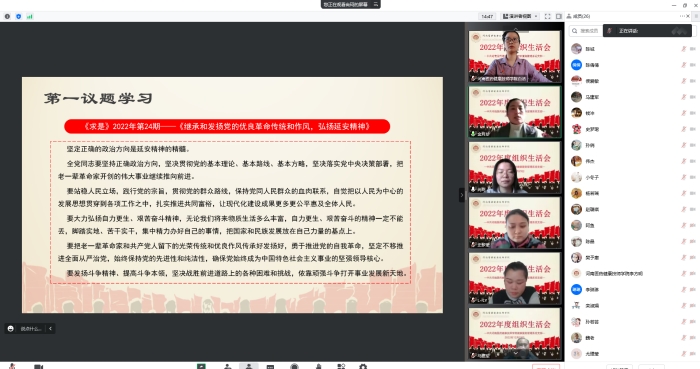The width and height of the screenshot is (700, 369).
Task: Click the 成员(26) panel header
Action: (x=581, y=16)
